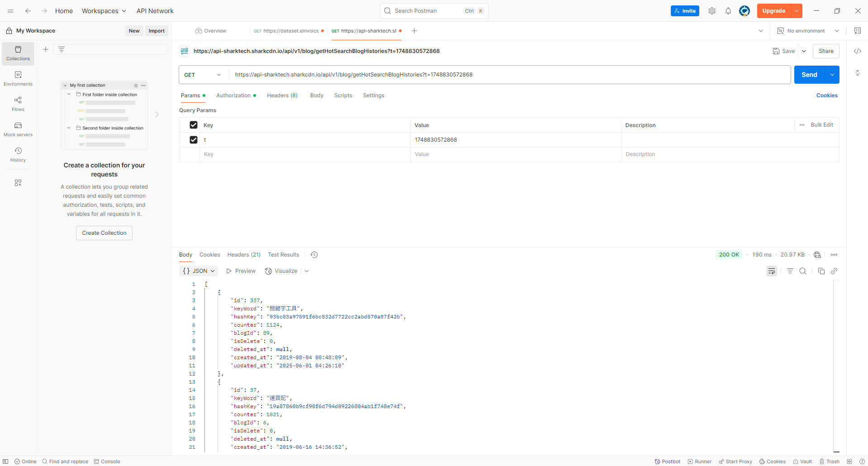Toggle the select-all params checkbox
The width and height of the screenshot is (868, 466).
coord(194,125)
